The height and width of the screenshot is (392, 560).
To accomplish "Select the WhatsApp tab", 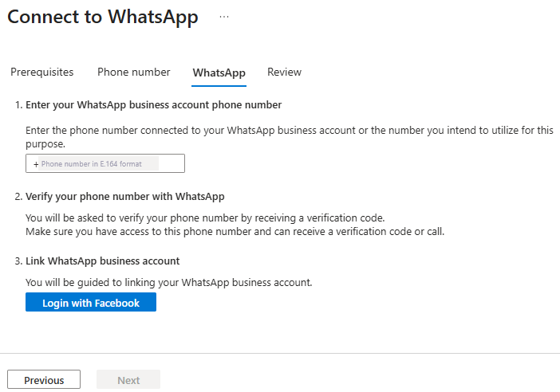I will (219, 73).
